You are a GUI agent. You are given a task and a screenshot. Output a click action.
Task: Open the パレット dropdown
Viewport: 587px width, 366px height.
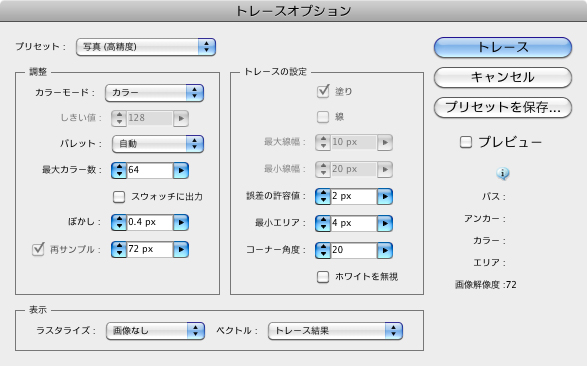[158, 144]
